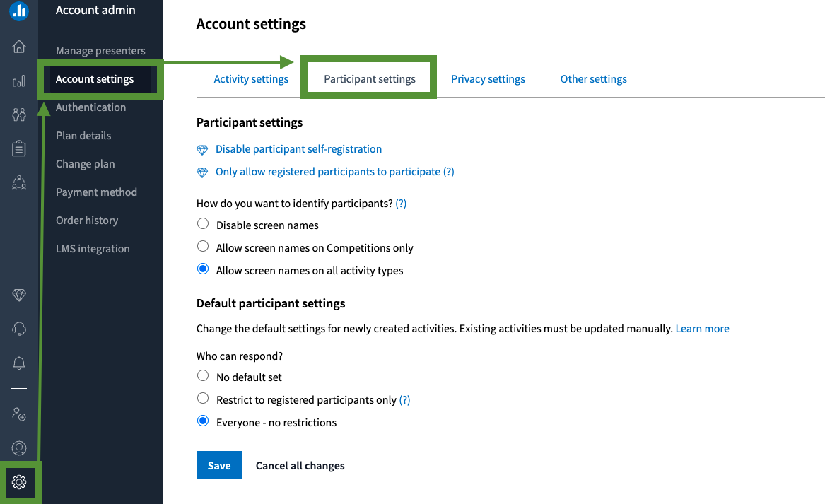Click the diamond upgrade icon in sidebar
This screenshot has width=825, height=504.
point(19,295)
